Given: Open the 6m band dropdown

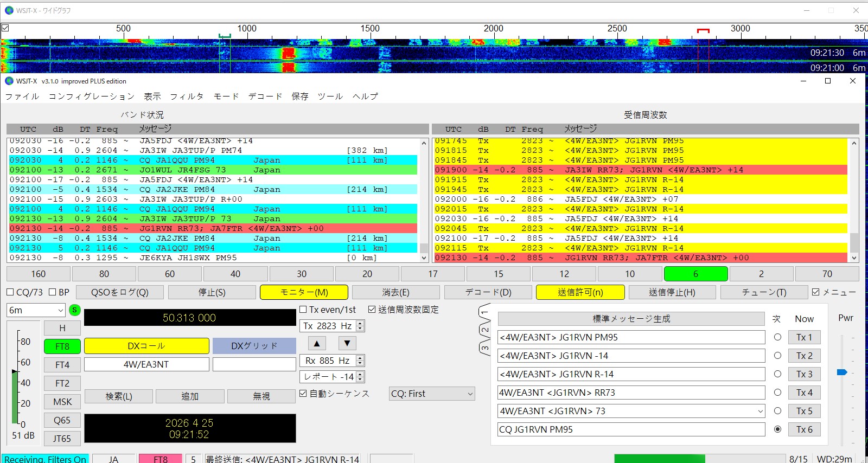Looking at the screenshot, I should [x=36, y=310].
